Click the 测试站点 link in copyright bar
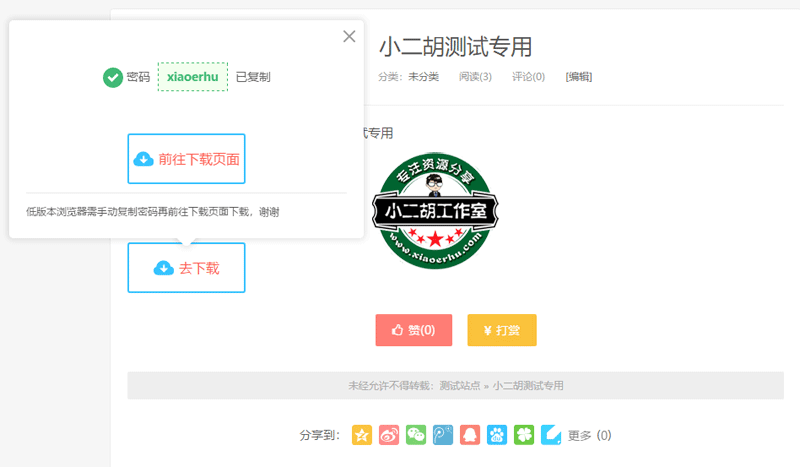Screen dimensions: 800x467 tap(460, 385)
